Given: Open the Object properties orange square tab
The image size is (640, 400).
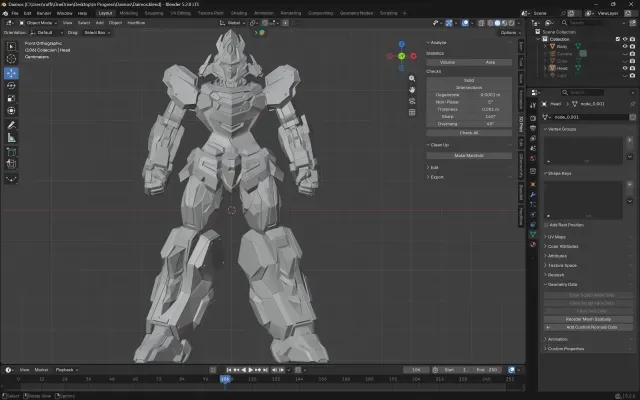Looking at the screenshot, I should (x=533, y=184).
